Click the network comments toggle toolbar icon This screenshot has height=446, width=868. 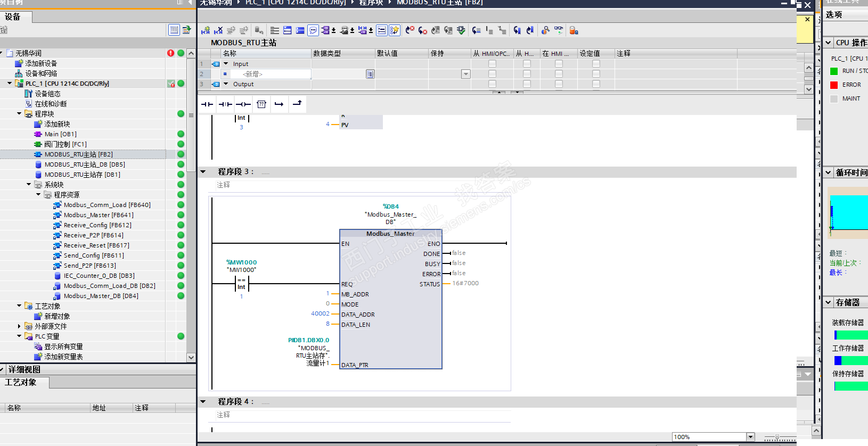[382, 30]
